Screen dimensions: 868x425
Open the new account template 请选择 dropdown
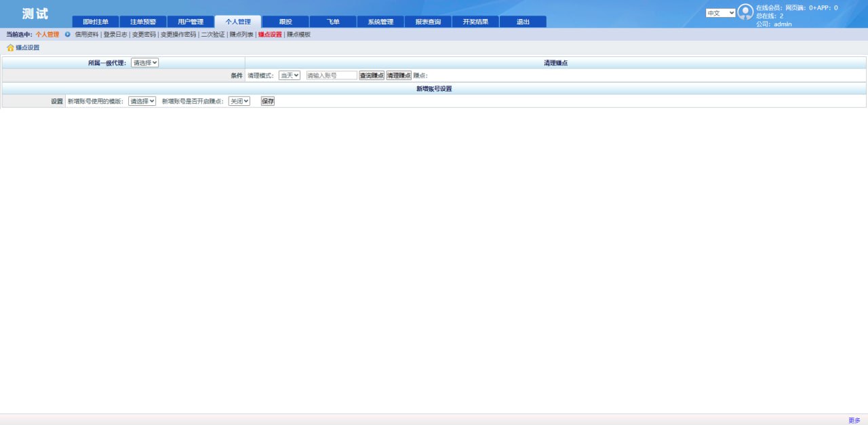coord(140,100)
